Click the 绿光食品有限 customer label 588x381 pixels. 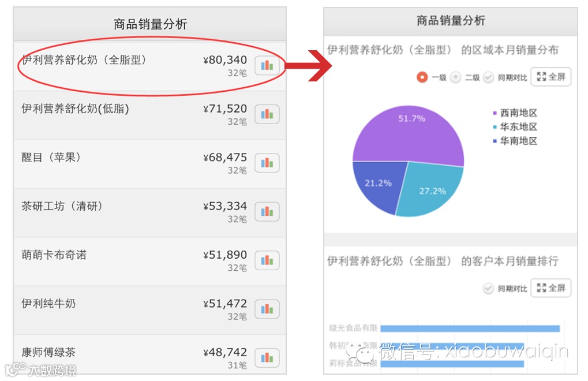click(353, 328)
